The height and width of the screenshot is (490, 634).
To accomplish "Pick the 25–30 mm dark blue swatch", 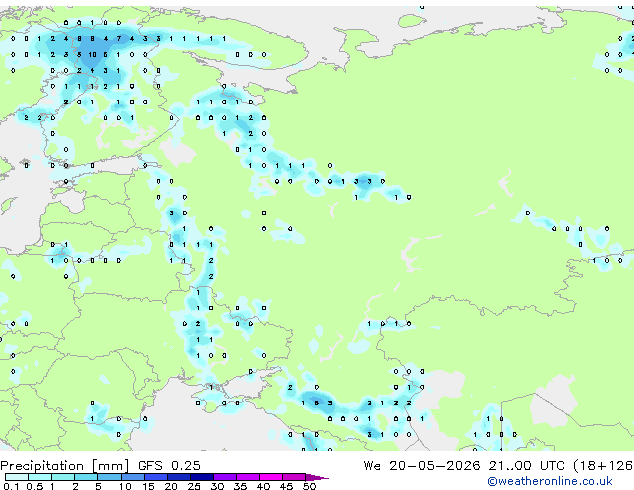I will coord(202,477).
